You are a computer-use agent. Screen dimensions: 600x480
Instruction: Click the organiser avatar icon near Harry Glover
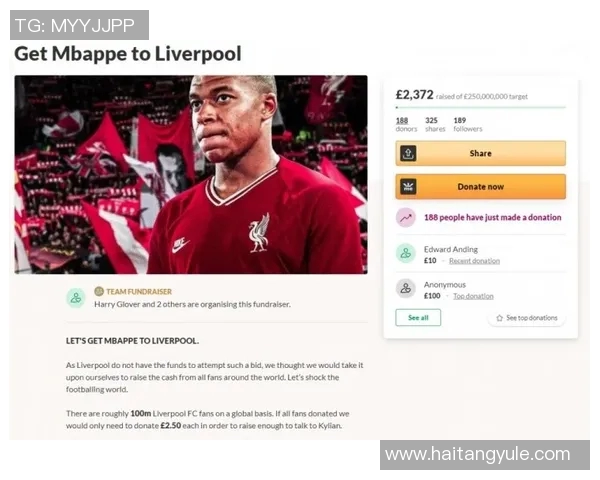[x=76, y=298]
